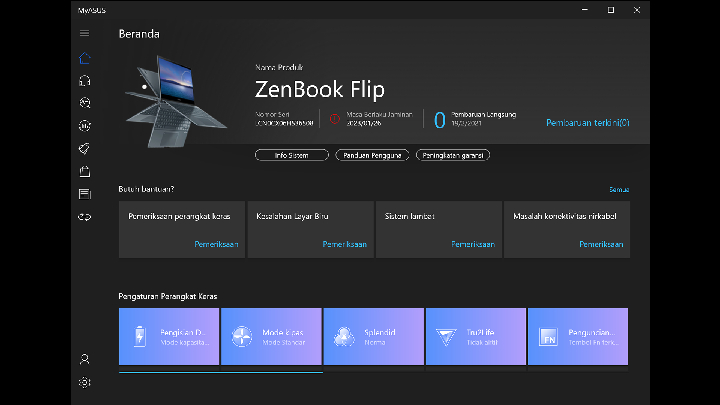Open Pembaruan terkini updates link
720x405 pixels.
pos(588,123)
